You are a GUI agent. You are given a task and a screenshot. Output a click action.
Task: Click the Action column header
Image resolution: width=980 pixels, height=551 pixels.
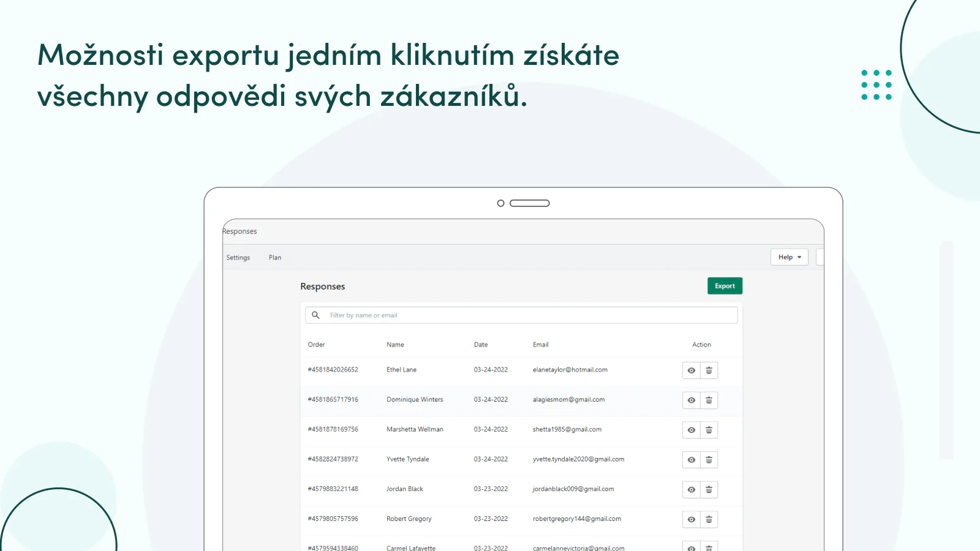(x=702, y=345)
